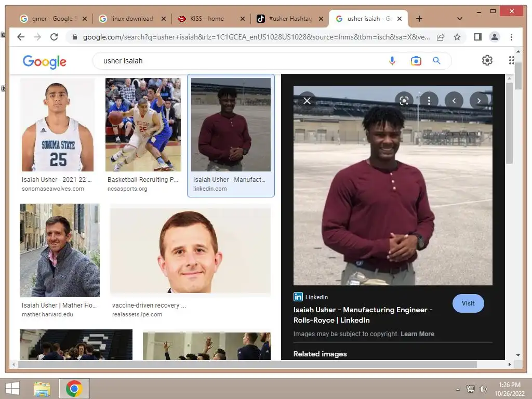Switch to the linux download tab

click(131, 19)
